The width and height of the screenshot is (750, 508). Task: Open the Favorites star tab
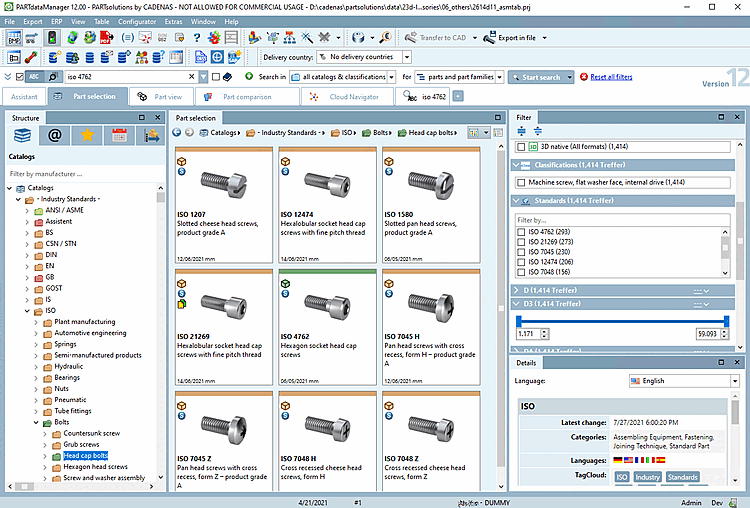pyautogui.click(x=88, y=136)
